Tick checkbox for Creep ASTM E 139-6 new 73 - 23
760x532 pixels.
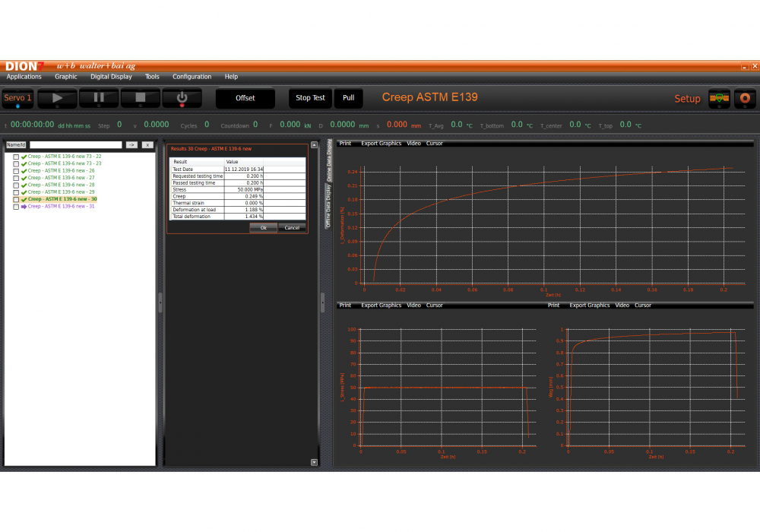[x=16, y=163]
